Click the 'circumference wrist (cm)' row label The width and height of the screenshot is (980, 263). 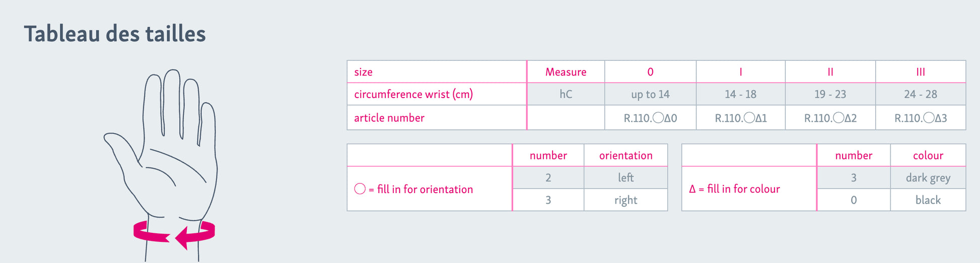[413, 94]
